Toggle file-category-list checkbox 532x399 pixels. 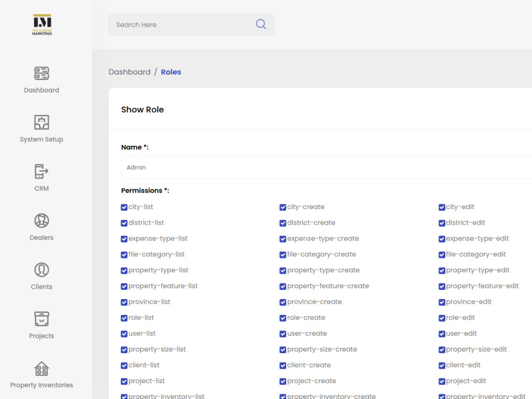[x=124, y=255]
